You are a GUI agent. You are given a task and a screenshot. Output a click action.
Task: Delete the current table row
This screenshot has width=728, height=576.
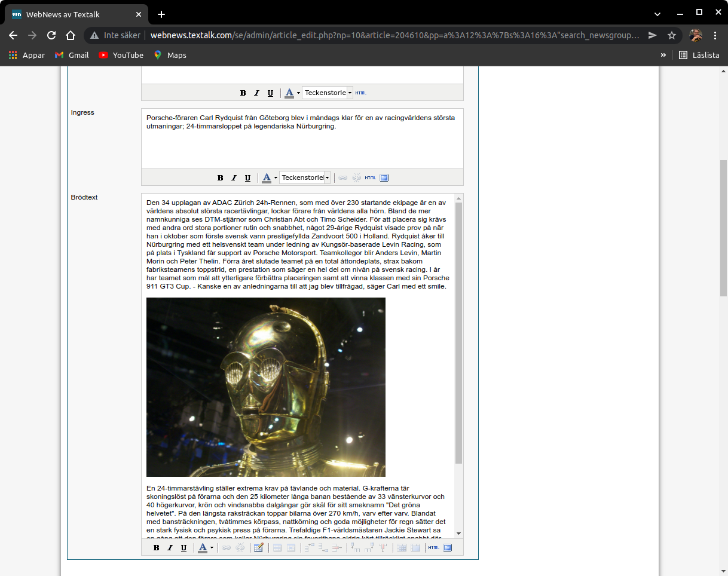pyautogui.click(x=337, y=547)
